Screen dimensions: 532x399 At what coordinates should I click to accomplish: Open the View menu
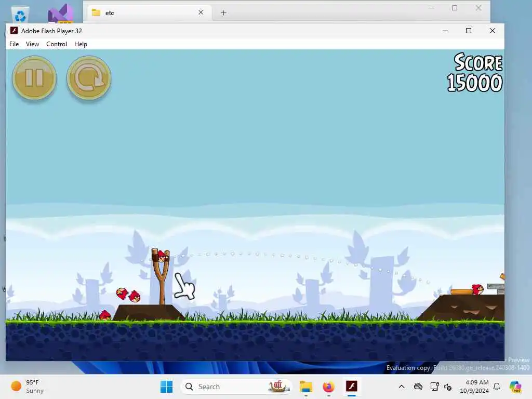click(x=32, y=44)
